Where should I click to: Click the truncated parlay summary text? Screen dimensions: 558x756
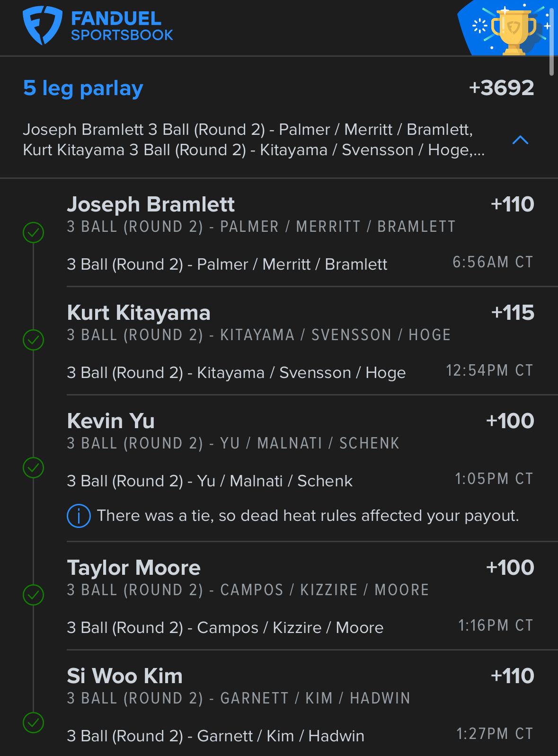pyautogui.click(x=254, y=140)
